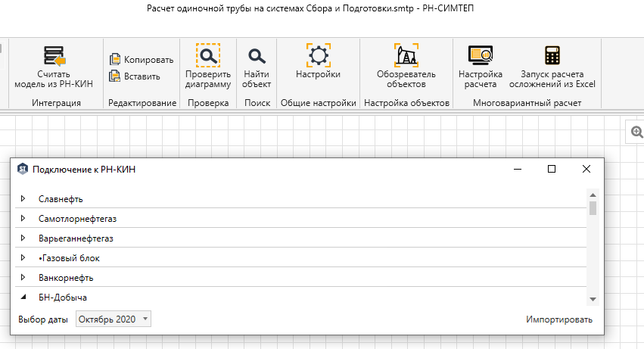The width and height of the screenshot is (644, 349).
Task: Click the Общие настройки group label
Action: pos(319,103)
